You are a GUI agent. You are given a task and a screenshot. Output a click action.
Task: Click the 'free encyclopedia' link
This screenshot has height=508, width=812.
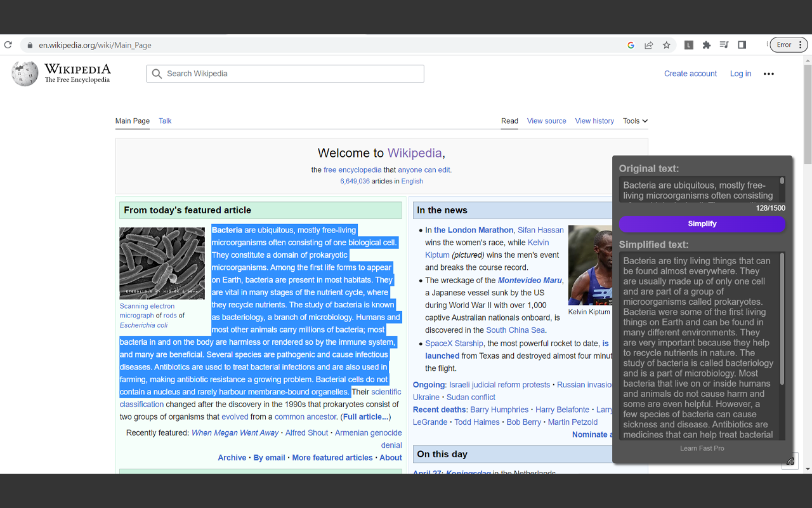pos(353,170)
